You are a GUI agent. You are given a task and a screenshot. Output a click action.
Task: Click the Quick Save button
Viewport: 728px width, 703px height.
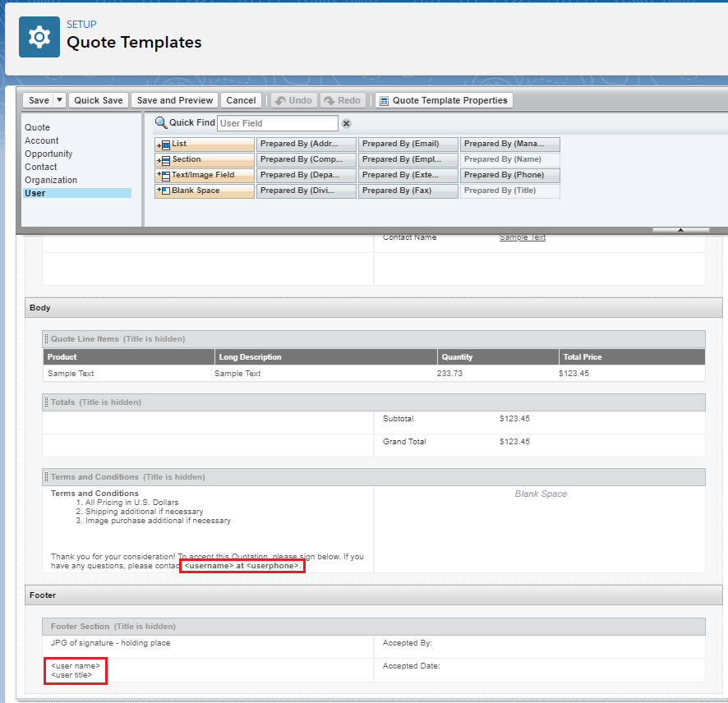[99, 100]
